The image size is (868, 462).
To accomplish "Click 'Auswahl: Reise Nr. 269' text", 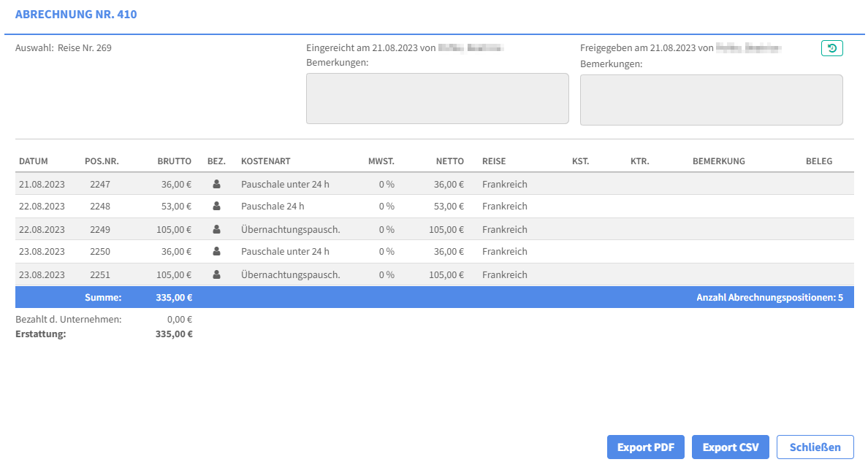I will (x=63, y=48).
